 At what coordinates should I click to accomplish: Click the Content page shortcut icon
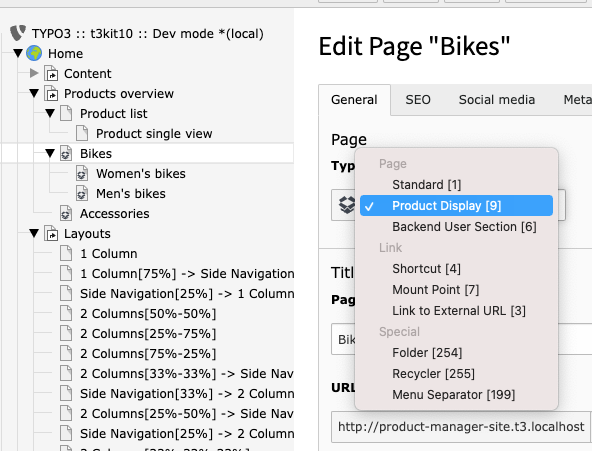coord(51,73)
